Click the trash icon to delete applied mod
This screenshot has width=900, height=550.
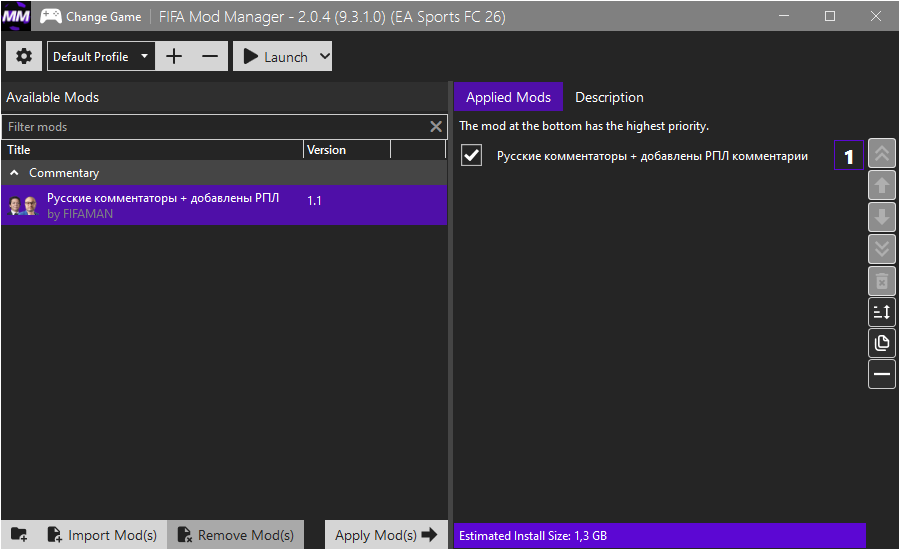click(882, 280)
